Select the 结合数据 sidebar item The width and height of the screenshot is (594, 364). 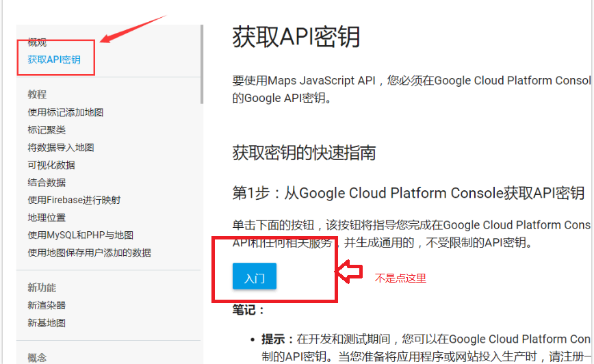(x=47, y=183)
